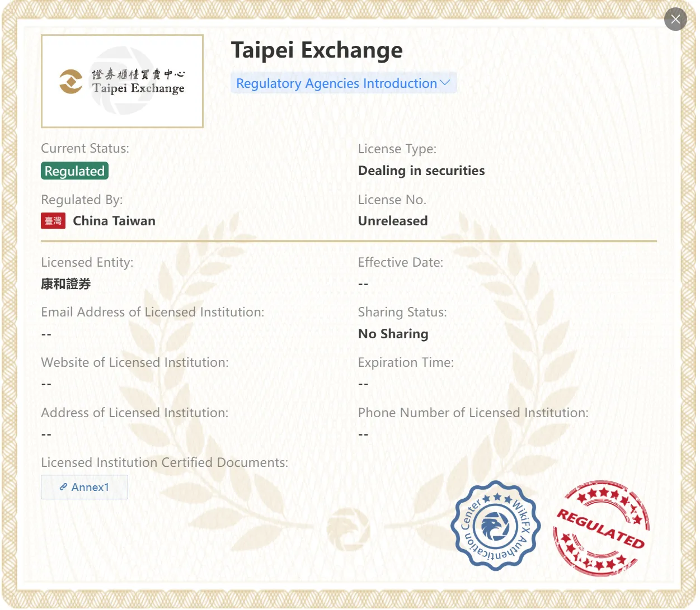Expand Regulatory Agencies Introduction dropdown

pyautogui.click(x=344, y=83)
